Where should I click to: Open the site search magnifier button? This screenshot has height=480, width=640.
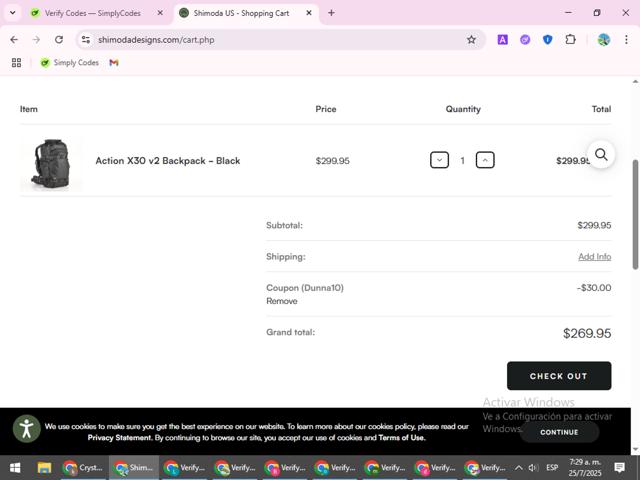click(601, 155)
